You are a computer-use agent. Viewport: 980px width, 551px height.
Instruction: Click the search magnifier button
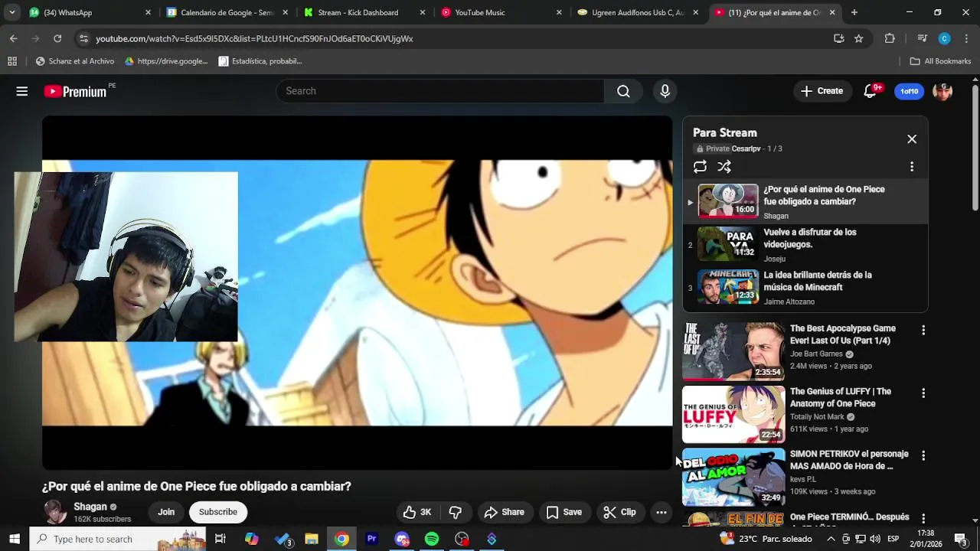623,91
